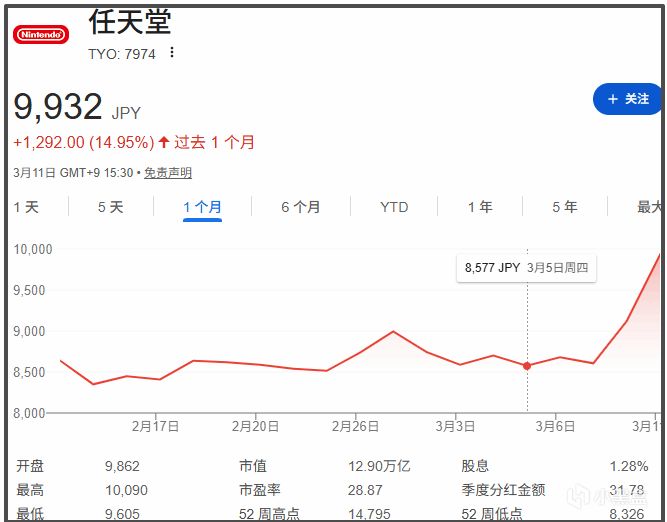Click the Nintendo logo icon
Image resolution: width=667 pixels, height=522 pixels.
click(x=41, y=34)
